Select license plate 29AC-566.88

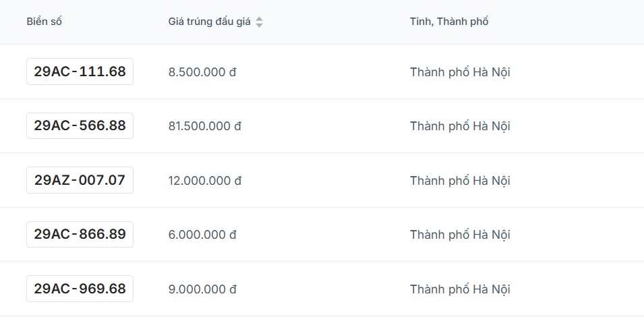tap(80, 125)
